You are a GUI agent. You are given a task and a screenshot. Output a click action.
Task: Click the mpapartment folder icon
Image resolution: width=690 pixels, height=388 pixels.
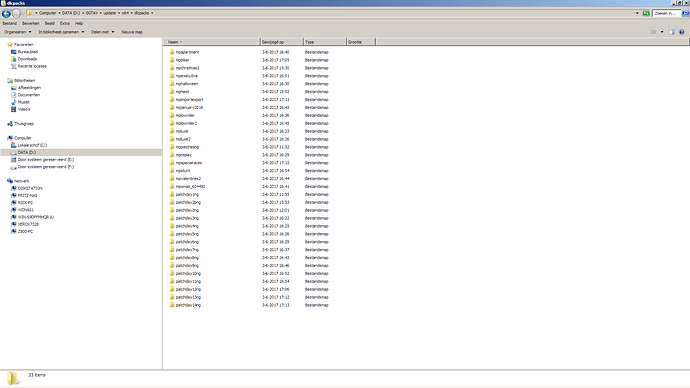tap(172, 52)
